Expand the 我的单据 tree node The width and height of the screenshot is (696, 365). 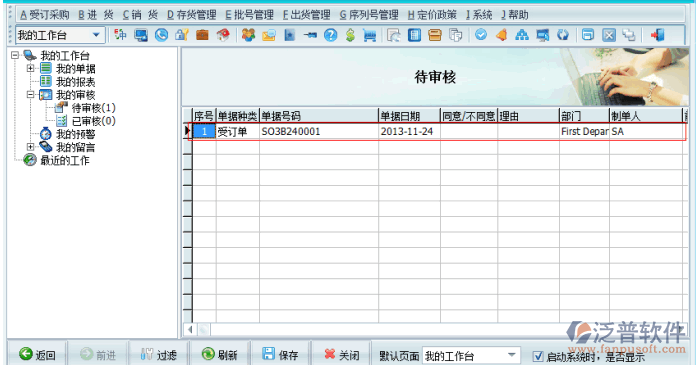(30, 68)
